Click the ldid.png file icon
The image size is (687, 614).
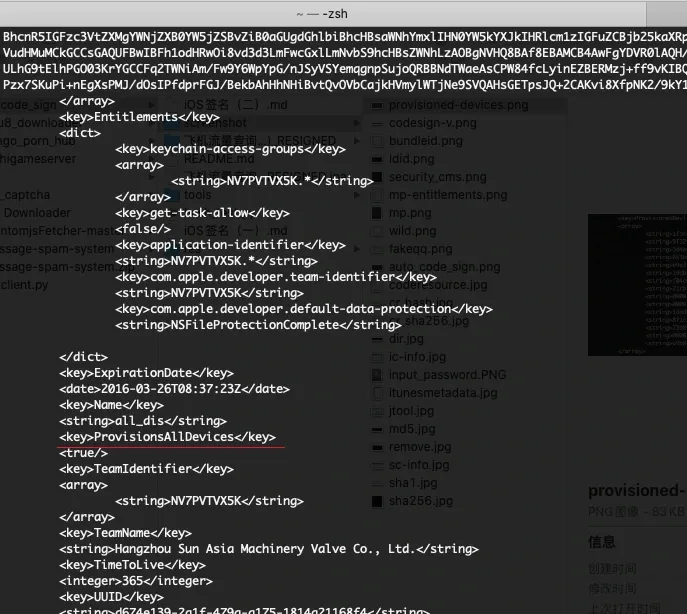point(377,159)
